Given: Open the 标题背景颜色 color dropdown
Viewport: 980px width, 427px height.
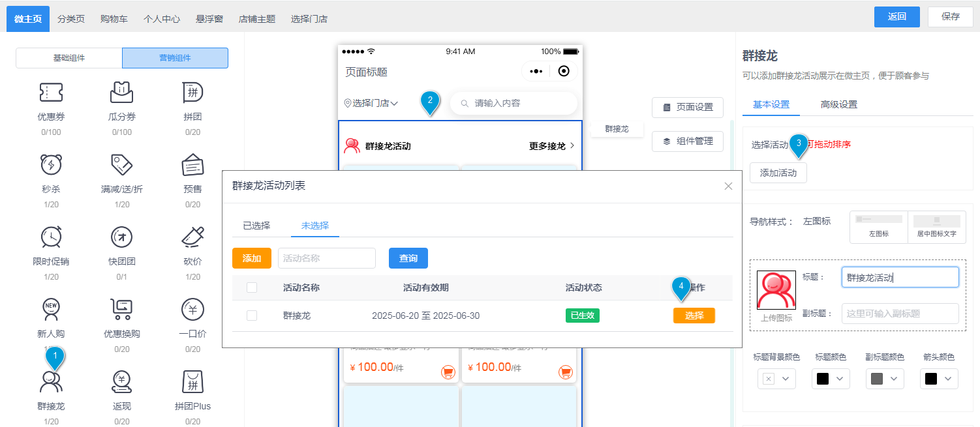Looking at the screenshot, I should coord(776,379).
